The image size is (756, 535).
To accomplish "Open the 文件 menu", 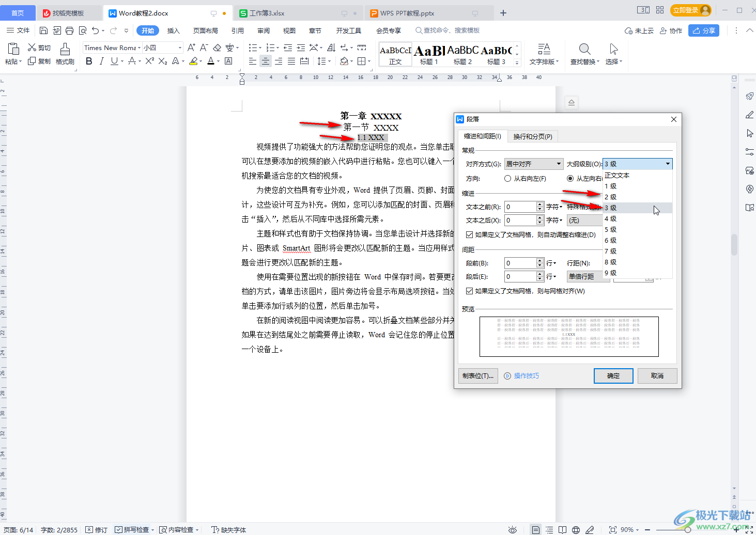I will coord(18,30).
